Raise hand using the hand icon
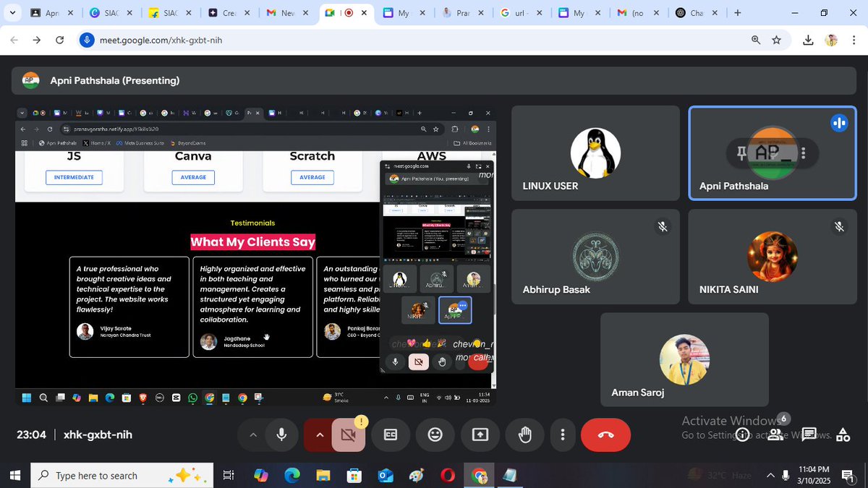Screen dimensions: 868x488 click(525, 435)
